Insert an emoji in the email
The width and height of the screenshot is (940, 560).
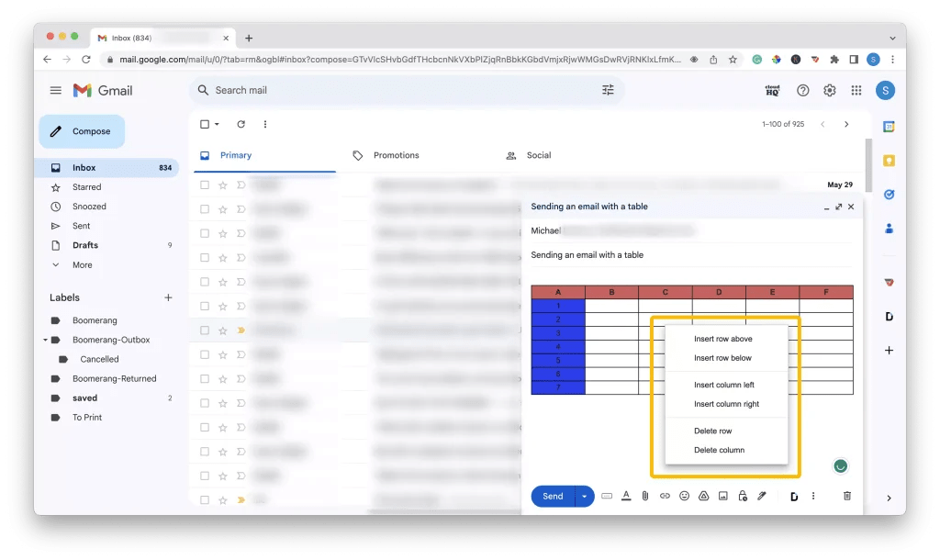coord(684,496)
